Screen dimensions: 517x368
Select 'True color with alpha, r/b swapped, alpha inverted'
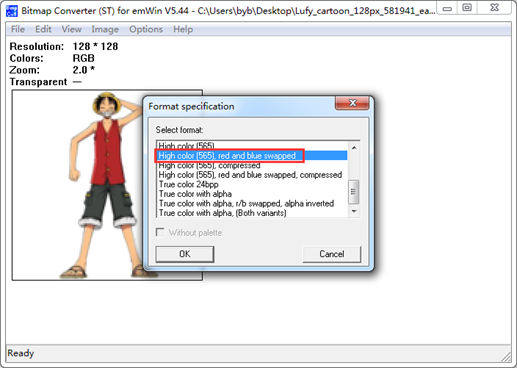coord(252,203)
